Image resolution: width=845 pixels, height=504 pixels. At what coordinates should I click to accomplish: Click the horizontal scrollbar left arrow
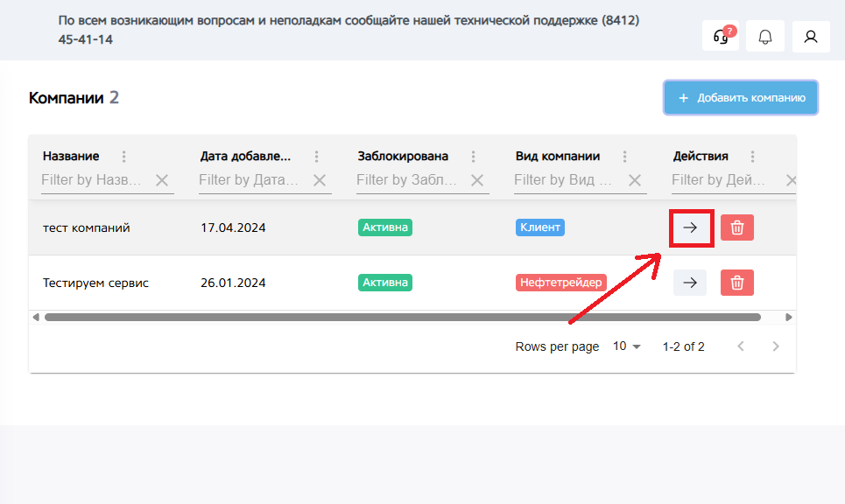[36, 317]
